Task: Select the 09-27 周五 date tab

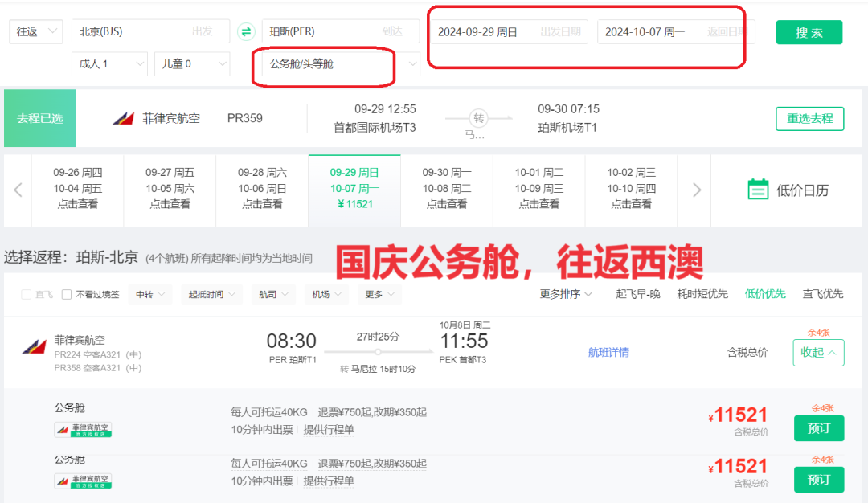Action: pos(170,189)
